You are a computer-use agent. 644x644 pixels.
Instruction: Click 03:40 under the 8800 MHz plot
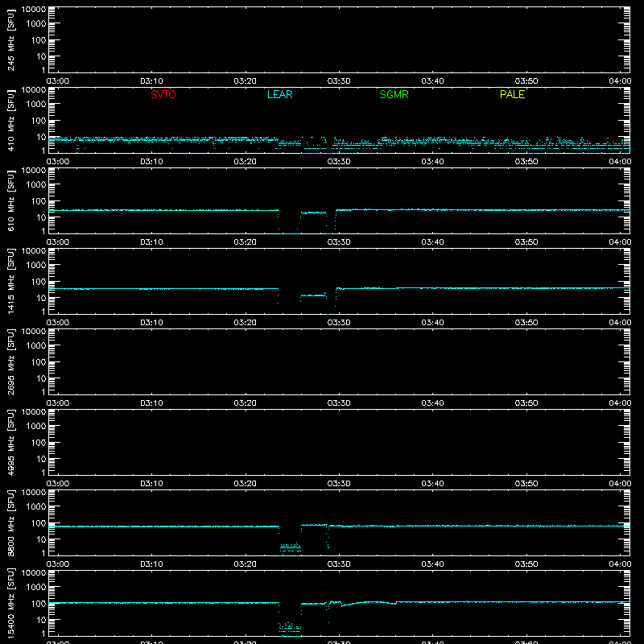point(432,564)
